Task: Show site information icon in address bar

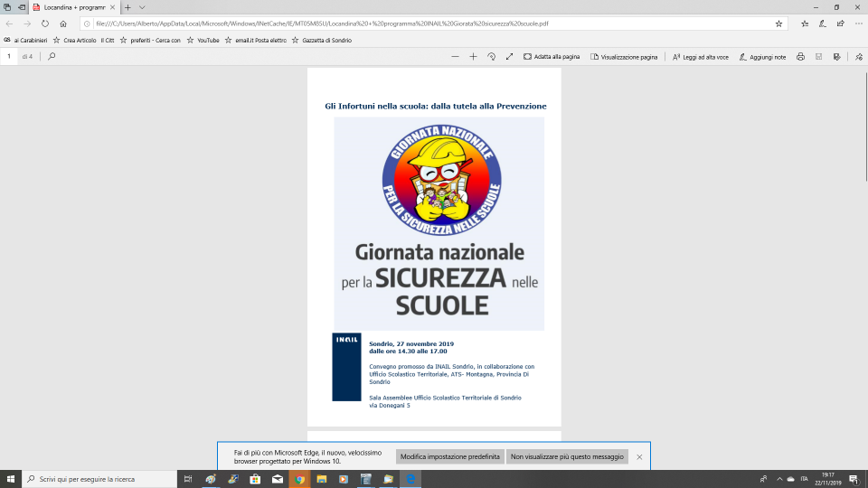Action: 87,23
